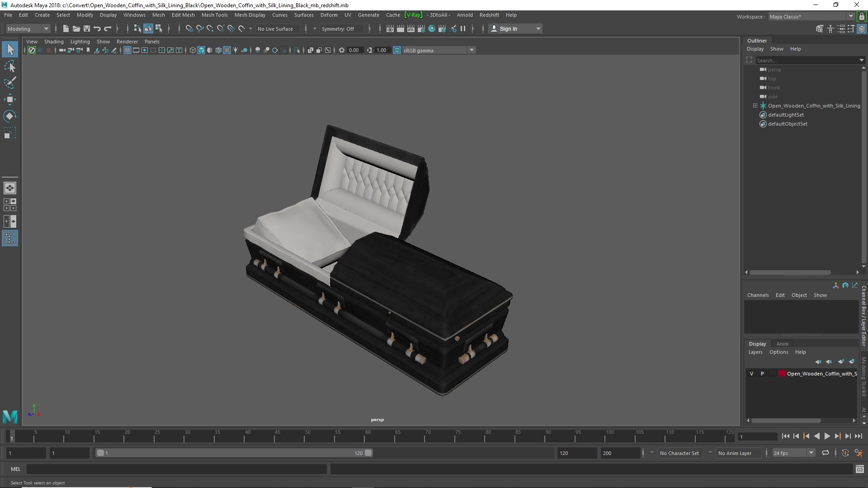The image size is (868, 488).
Task: Select the arrow Select tool
Action: coord(10,49)
